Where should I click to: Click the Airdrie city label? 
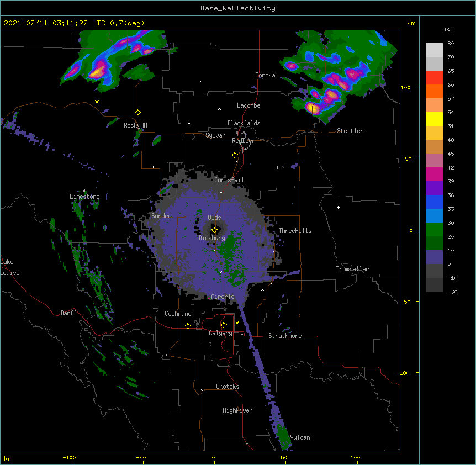pyautogui.click(x=223, y=297)
